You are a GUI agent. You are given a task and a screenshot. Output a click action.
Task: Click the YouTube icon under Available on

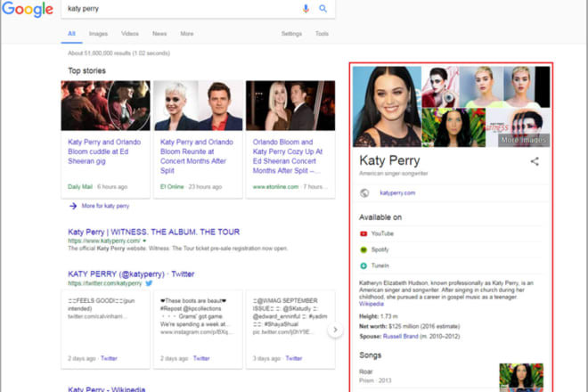click(363, 233)
